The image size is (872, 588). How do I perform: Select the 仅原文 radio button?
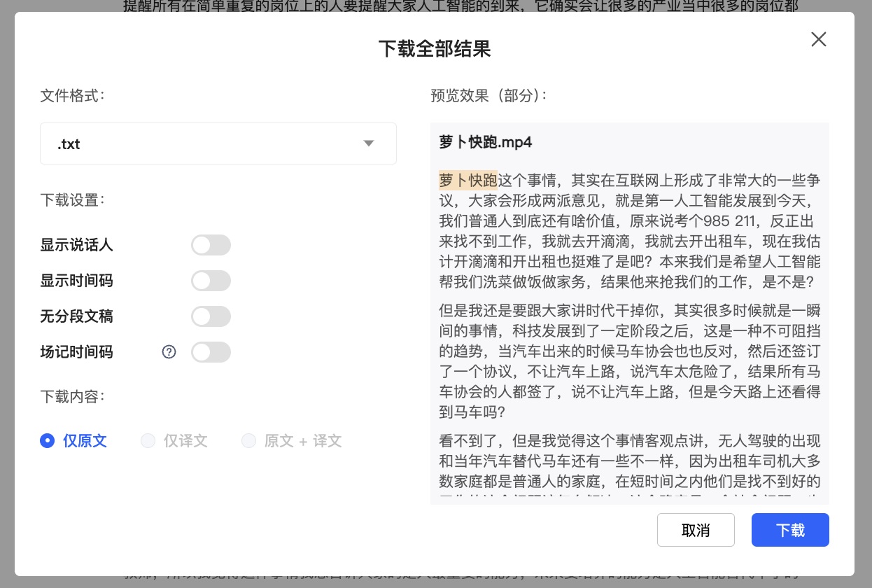coord(48,441)
